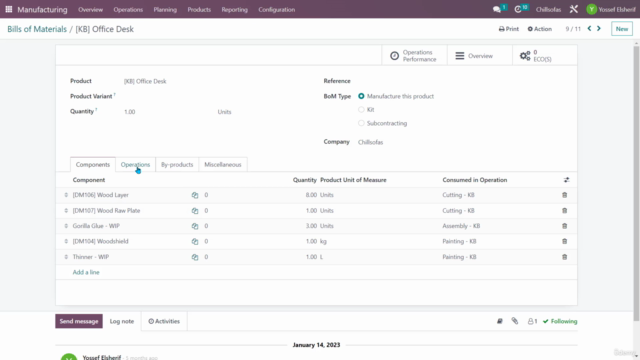Click the New button
Image resolution: width=640 pixels, height=360 pixels.
point(622,29)
